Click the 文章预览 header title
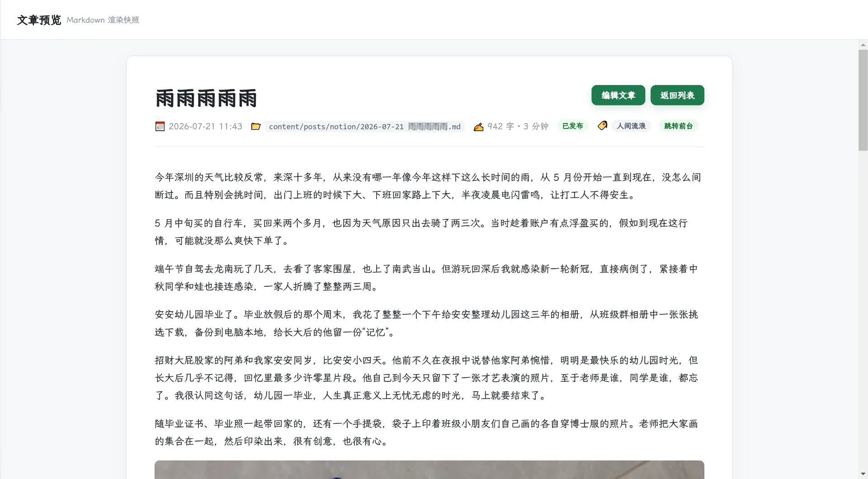Image resolution: width=868 pixels, height=479 pixels. (39, 20)
